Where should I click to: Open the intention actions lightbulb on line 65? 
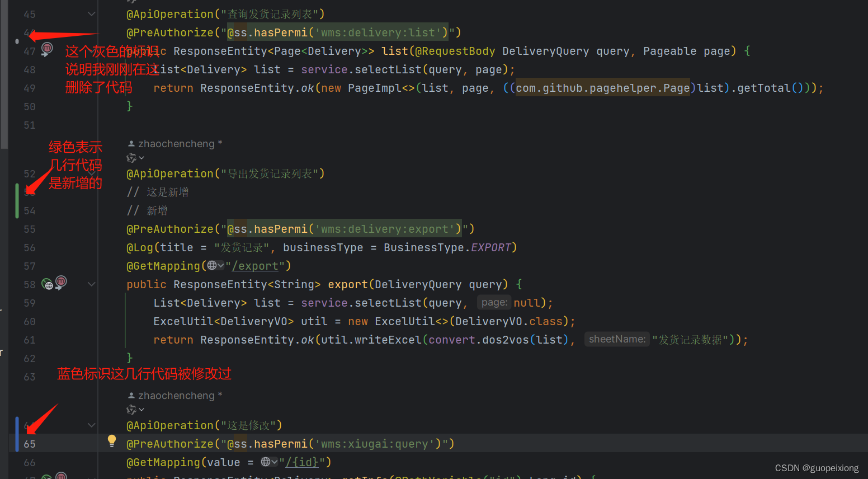(111, 441)
